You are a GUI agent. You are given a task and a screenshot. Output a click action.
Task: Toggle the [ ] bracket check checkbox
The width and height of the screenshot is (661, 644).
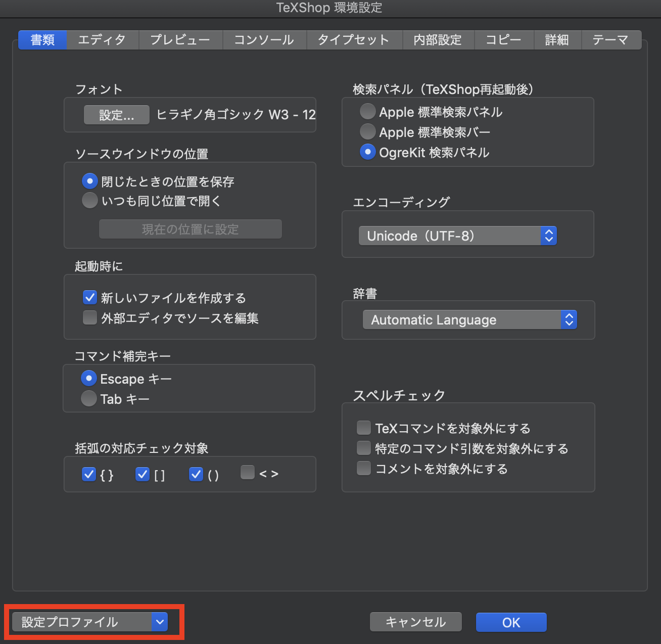[143, 474]
